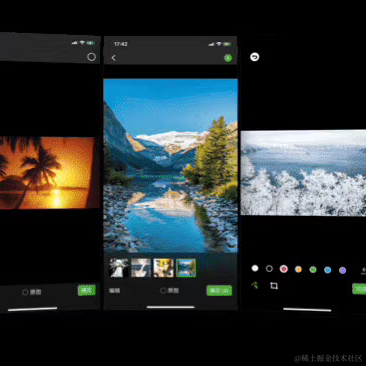Enable the 原图 original option in the middle phone
The width and height of the screenshot is (366, 366).
(169, 290)
